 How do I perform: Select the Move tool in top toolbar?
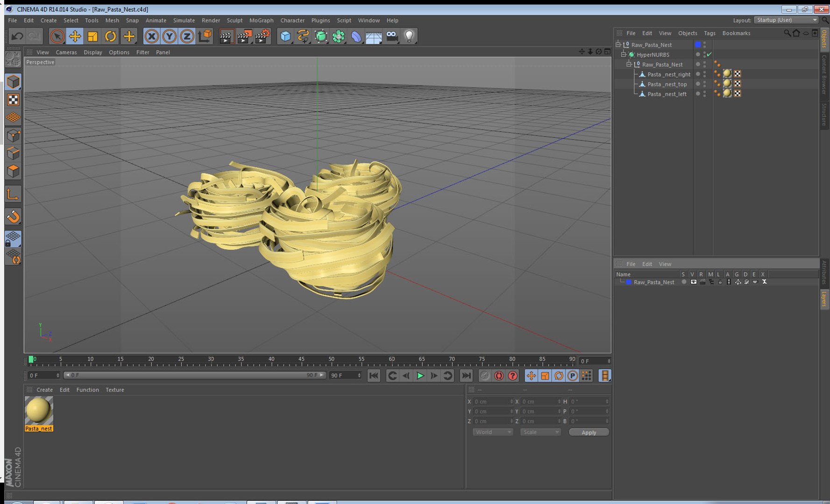pyautogui.click(x=75, y=36)
